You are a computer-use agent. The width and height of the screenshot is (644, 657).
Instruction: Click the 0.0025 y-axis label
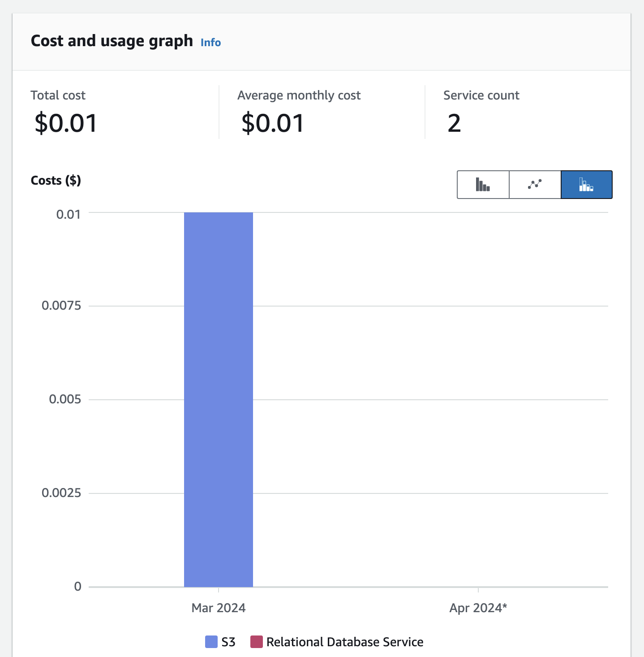(61, 493)
